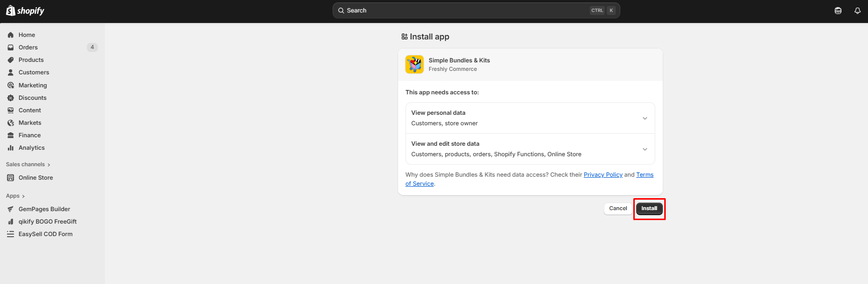Click the Discounts icon in sidebar

click(x=10, y=98)
